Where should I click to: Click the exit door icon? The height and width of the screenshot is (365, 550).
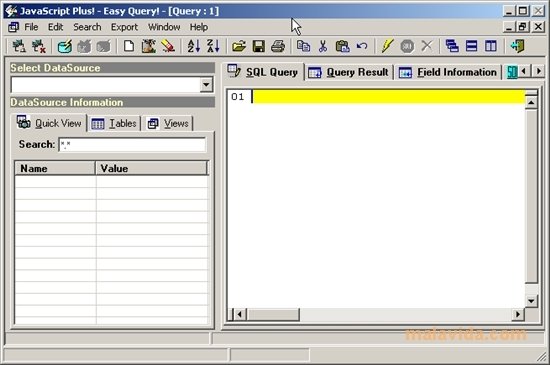coord(517,46)
